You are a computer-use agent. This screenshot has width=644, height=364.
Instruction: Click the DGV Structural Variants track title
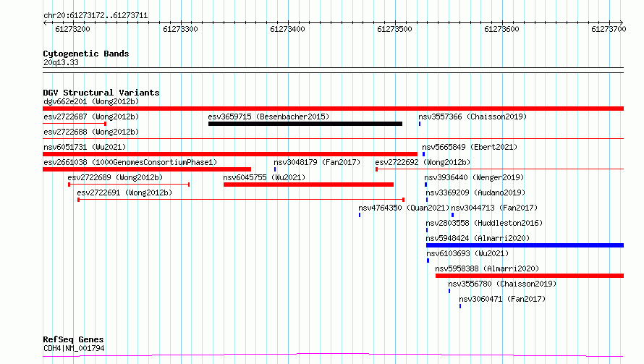(101, 93)
